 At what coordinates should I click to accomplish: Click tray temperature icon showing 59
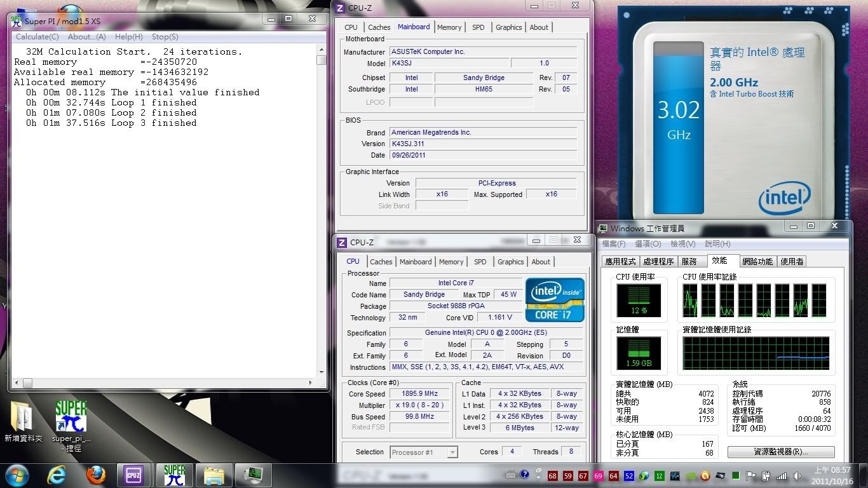tap(567, 476)
